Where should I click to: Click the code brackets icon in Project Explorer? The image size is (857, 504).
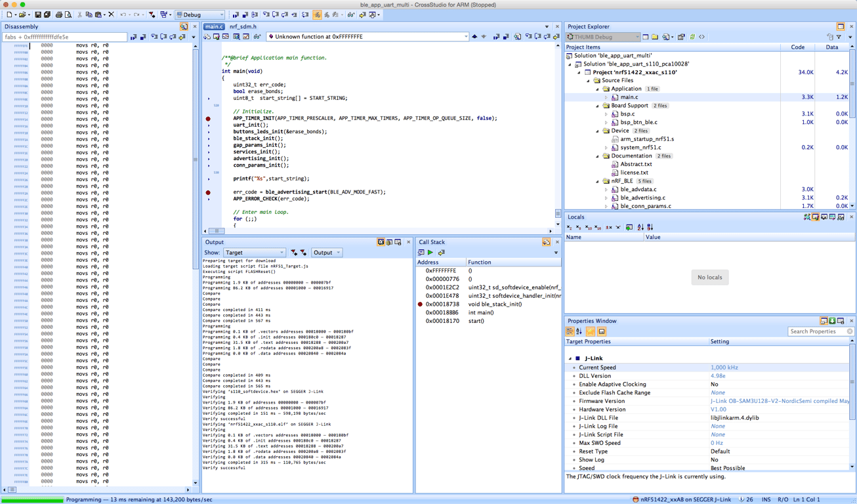(701, 37)
